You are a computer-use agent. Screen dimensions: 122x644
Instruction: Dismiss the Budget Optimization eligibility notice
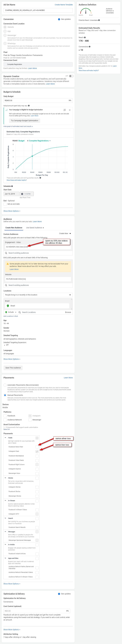click(70, 110)
